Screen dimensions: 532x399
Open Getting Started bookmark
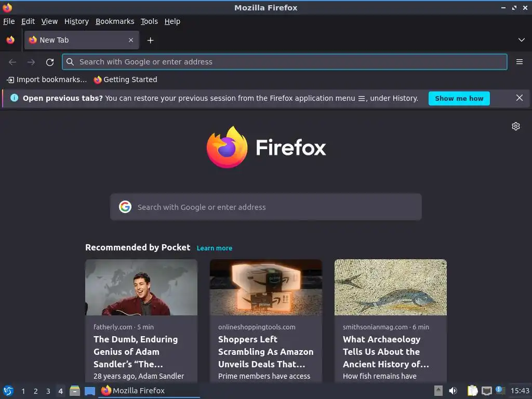click(126, 79)
